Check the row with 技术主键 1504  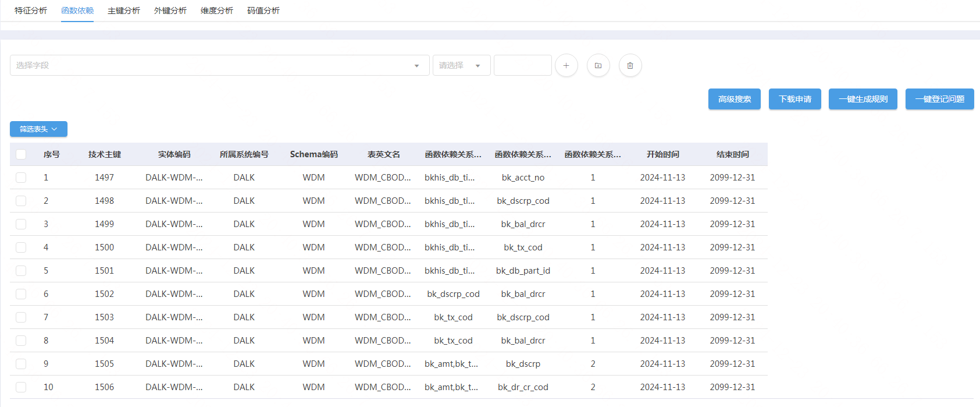pyautogui.click(x=21, y=341)
